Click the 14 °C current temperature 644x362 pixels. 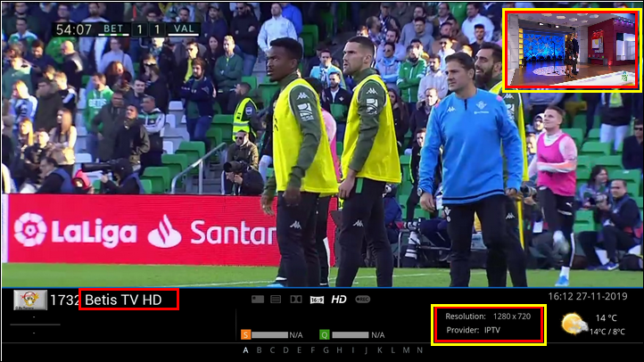(x=607, y=318)
